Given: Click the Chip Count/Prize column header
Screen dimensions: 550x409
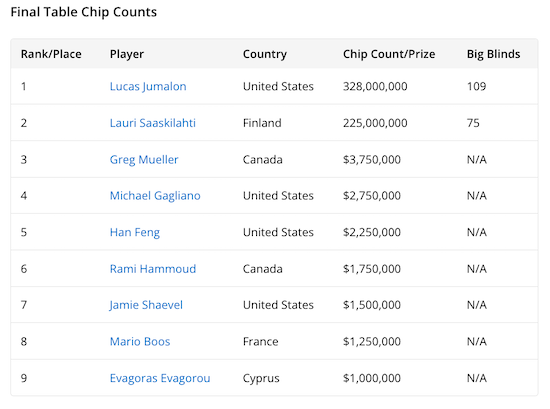Looking at the screenshot, I should 389,54.
